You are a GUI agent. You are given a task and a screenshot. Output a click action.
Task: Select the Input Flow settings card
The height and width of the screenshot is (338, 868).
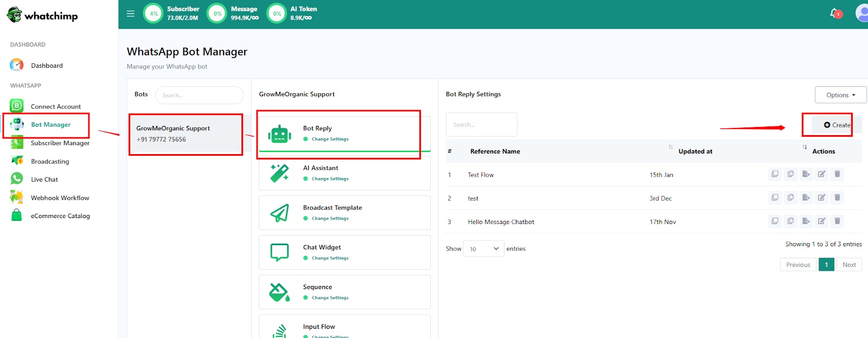[x=344, y=327]
